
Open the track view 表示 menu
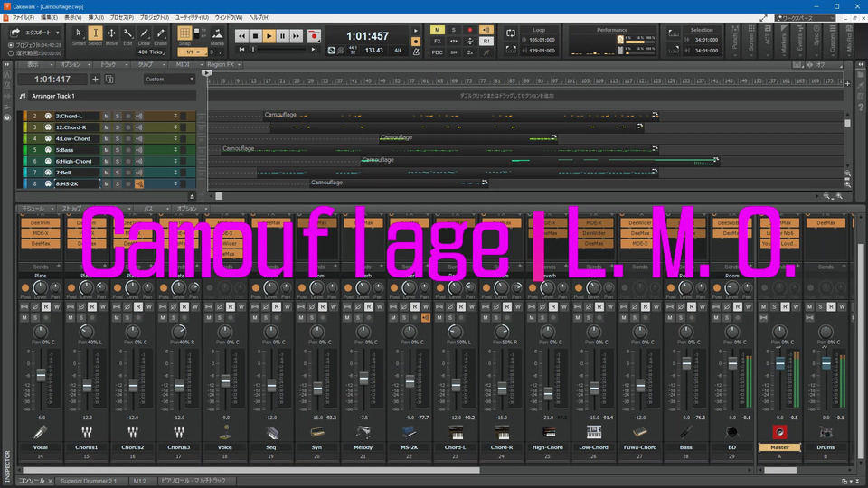coord(36,65)
